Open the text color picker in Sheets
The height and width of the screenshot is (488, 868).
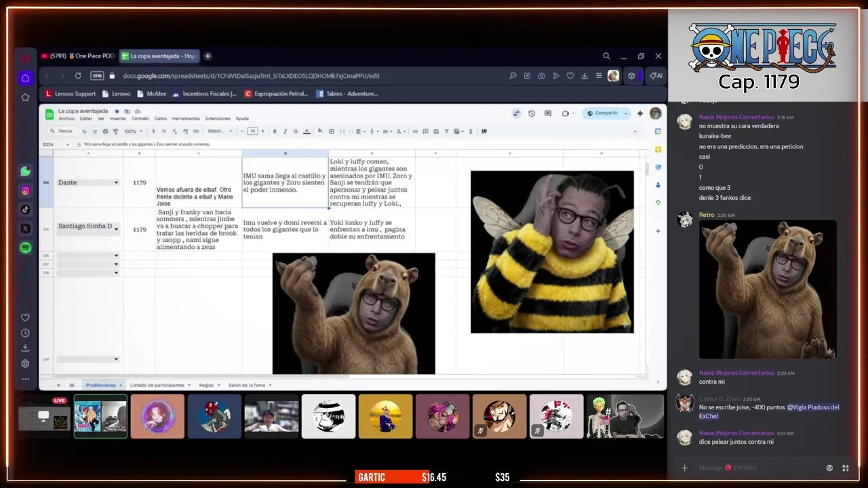pyautogui.click(x=307, y=131)
